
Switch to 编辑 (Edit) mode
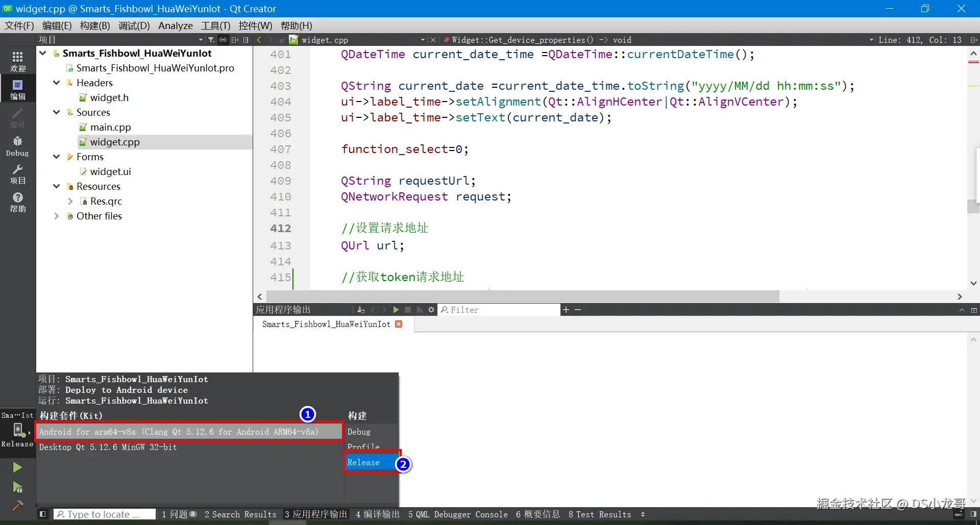[17, 89]
